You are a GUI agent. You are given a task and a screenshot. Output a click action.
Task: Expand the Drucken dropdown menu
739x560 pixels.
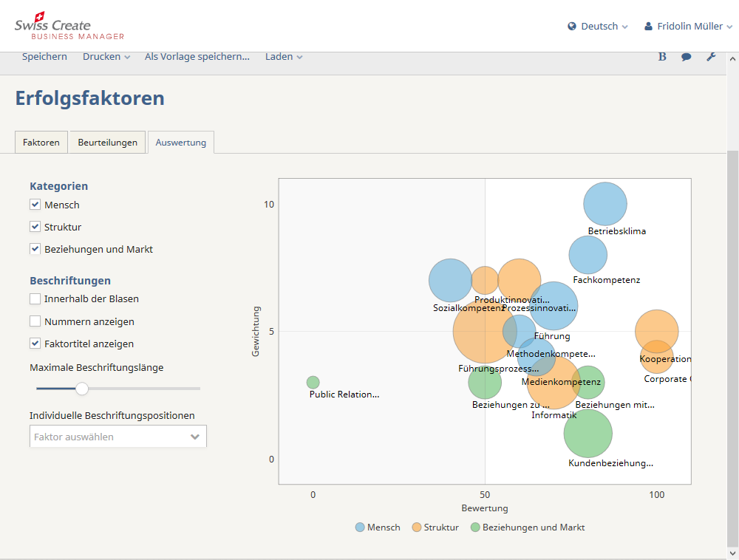(x=106, y=57)
